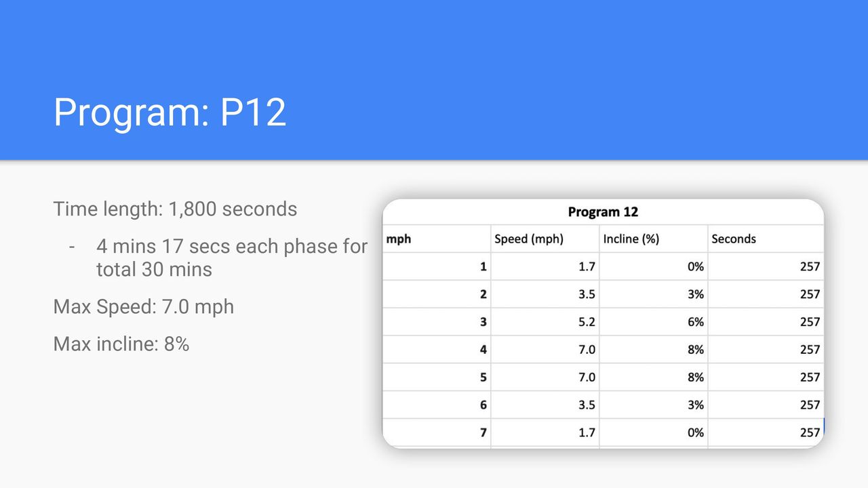Select the Max Speed: 7.0 mph line
Image resolution: width=868 pixels, height=488 pixels.
click(x=143, y=306)
